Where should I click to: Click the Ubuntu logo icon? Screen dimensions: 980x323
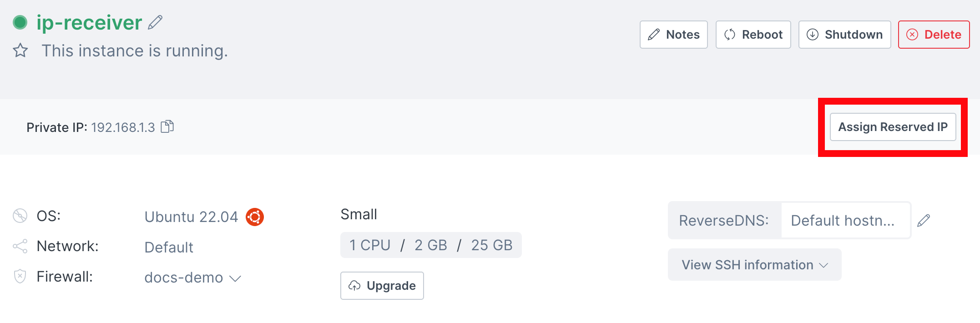tap(255, 217)
